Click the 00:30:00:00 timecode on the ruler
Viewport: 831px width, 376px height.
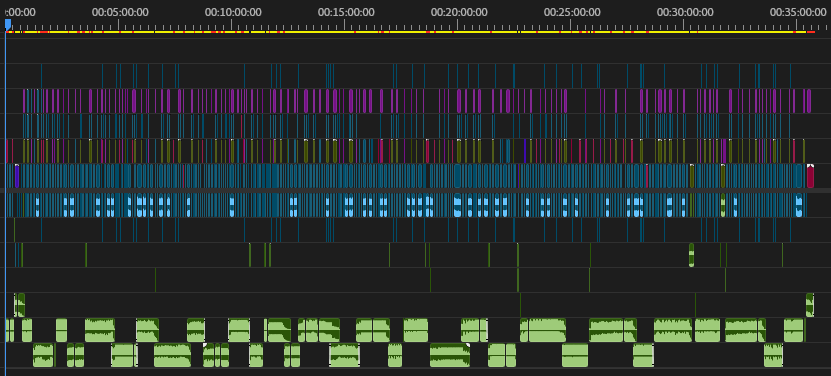coord(685,12)
